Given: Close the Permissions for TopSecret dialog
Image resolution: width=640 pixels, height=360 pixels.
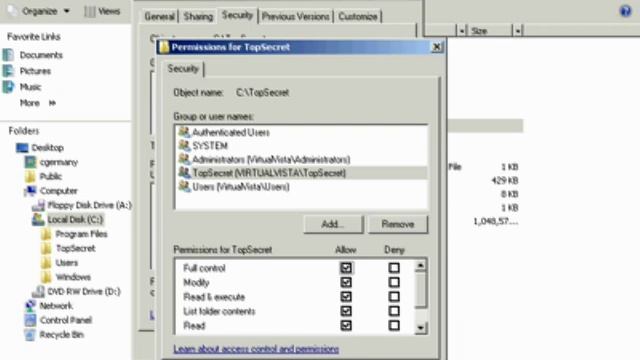Looking at the screenshot, I should 437,47.
